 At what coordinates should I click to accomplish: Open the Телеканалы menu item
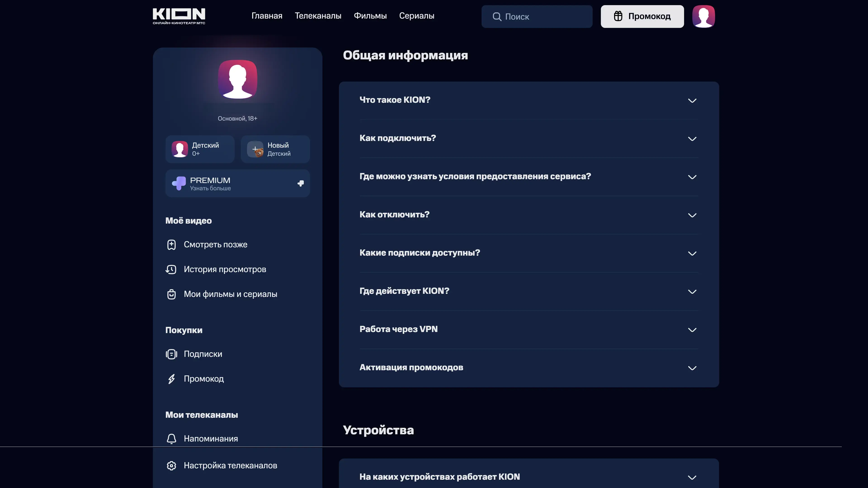pyautogui.click(x=318, y=16)
